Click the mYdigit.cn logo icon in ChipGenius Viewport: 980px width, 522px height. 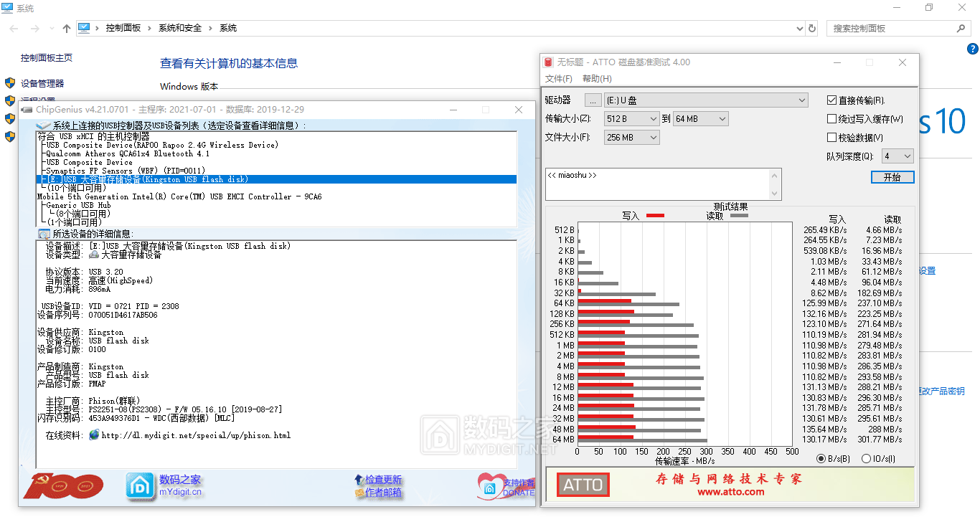[141, 486]
